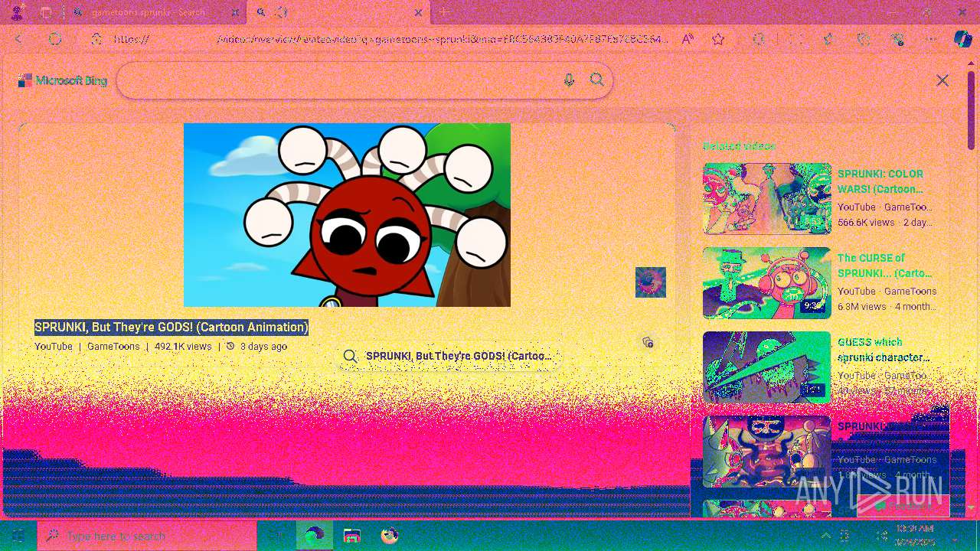This screenshot has height=551, width=980.
Task: Click the Microsoft Bing logo
Action: pos(63,80)
